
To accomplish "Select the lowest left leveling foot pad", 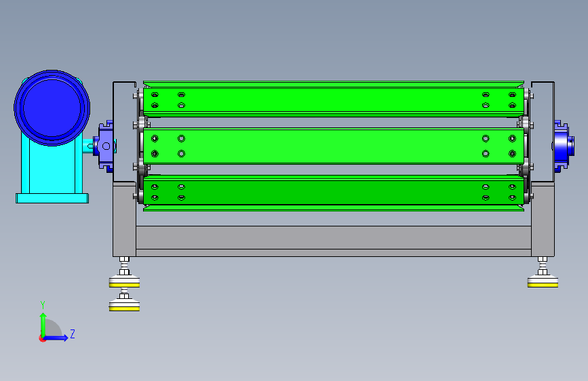I will click(124, 305).
